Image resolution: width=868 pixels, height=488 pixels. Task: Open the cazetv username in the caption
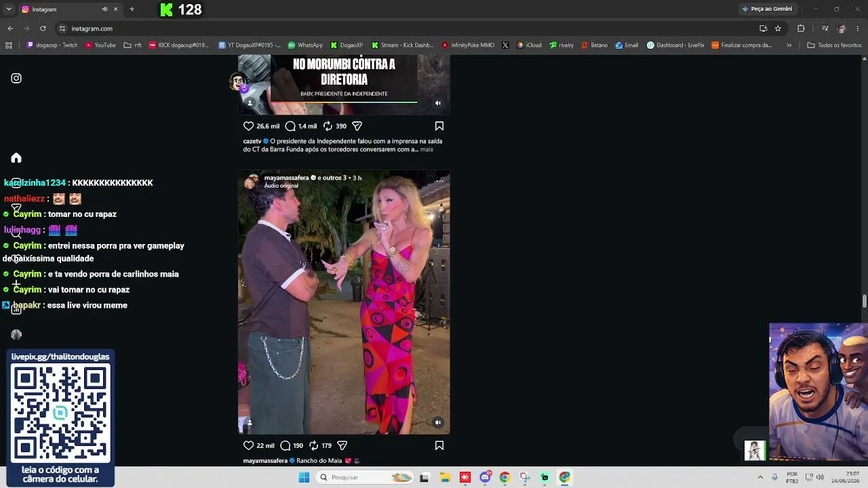(x=252, y=141)
